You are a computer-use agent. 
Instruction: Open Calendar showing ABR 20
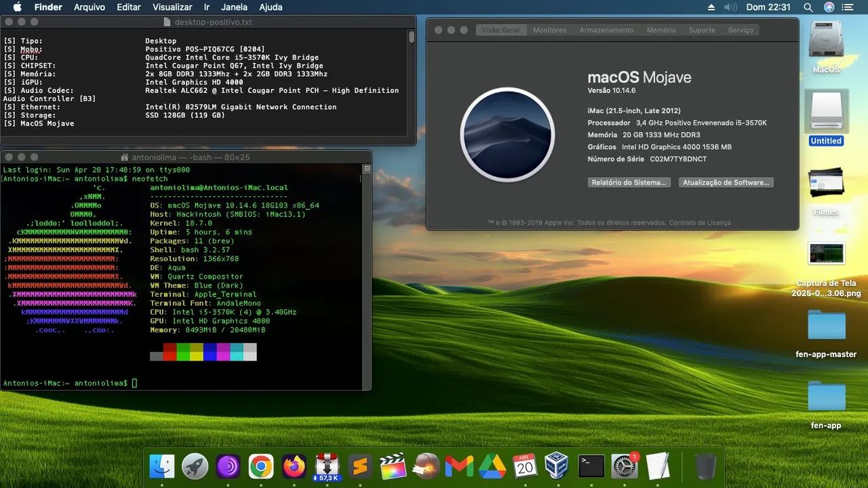coord(525,466)
